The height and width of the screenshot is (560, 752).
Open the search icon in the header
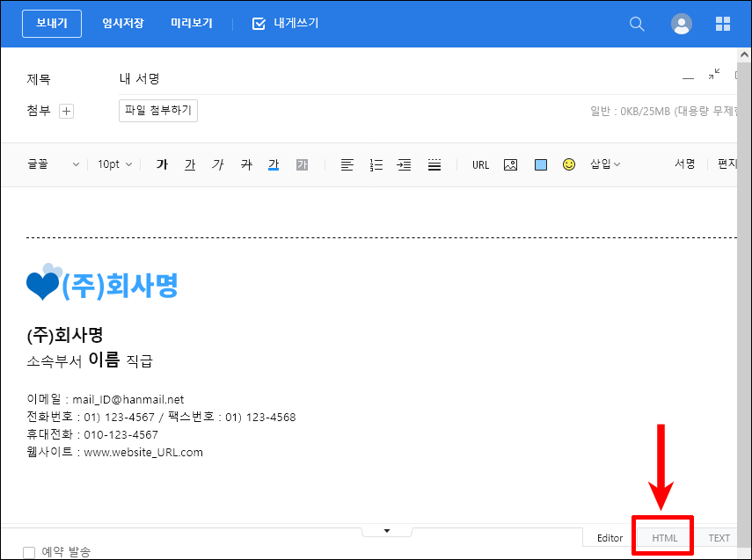pyautogui.click(x=637, y=24)
